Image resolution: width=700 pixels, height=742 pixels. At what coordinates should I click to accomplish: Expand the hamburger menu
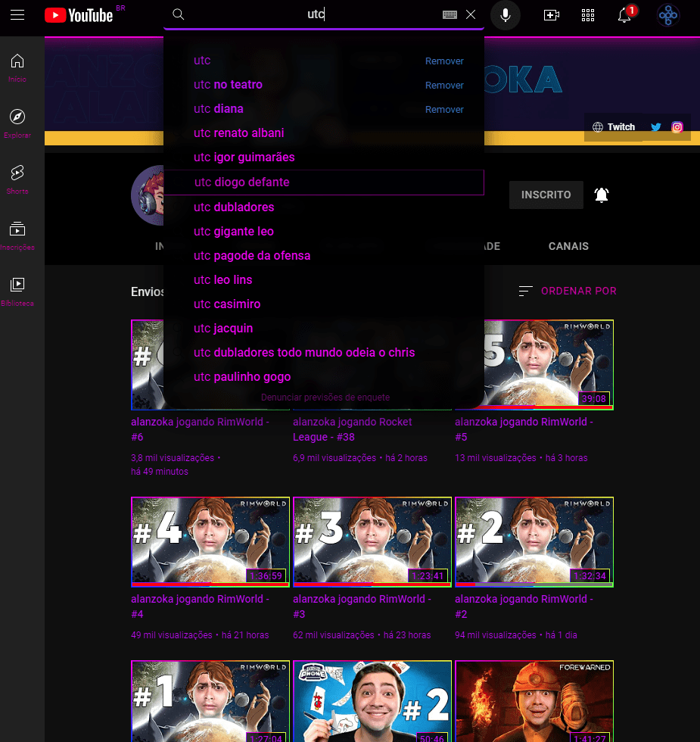[x=17, y=14]
